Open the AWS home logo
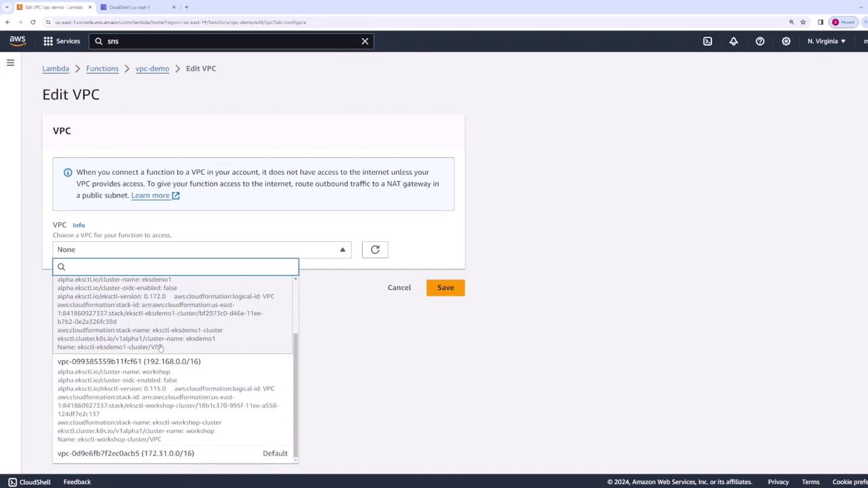 pyautogui.click(x=18, y=41)
